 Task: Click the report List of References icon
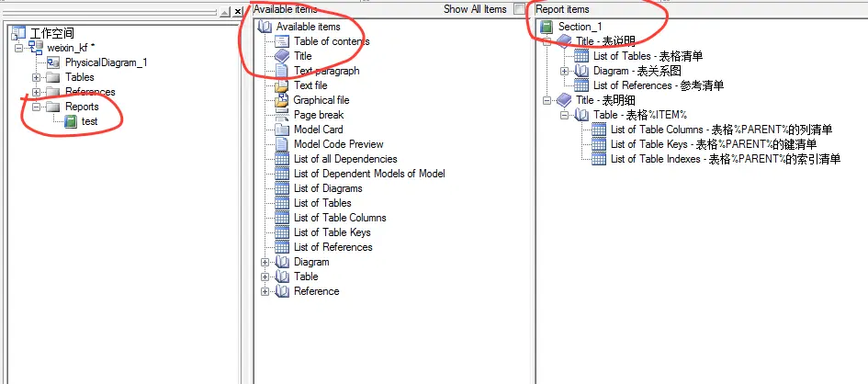581,85
